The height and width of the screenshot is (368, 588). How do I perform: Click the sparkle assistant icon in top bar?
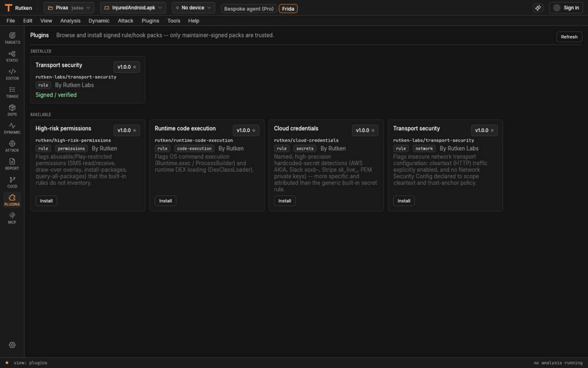pyautogui.click(x=538, y=8)
